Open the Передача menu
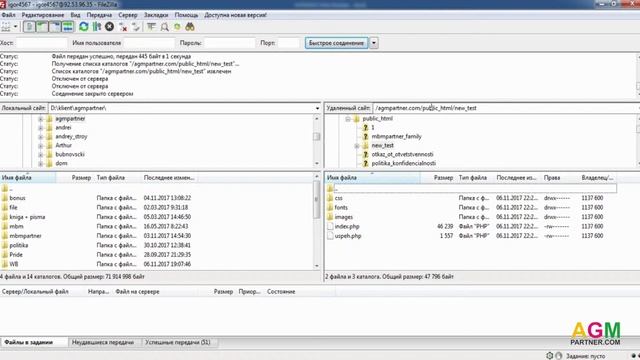 [99, 15]
